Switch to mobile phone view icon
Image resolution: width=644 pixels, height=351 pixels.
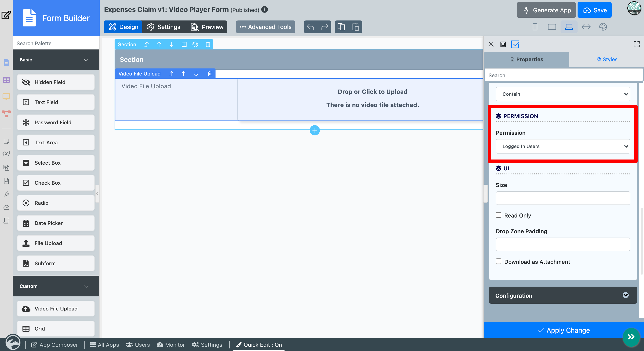click(535, 27)
